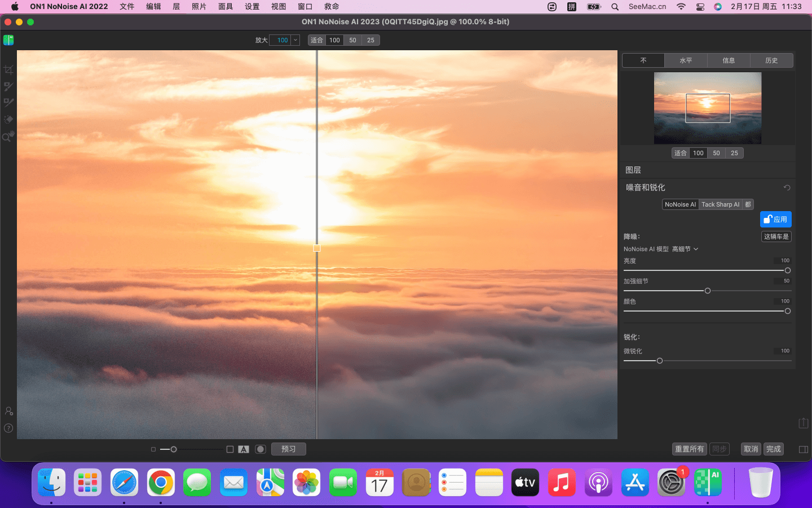Screen dimensions: 812x508
Task: Open Photos app from the dock
Action: click(307, 483)
